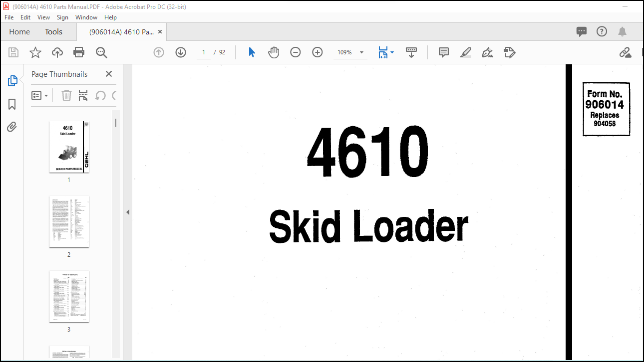Click the 'Page Thumbnails' panel title
Image resolution: width=644 pixels, height=362 pixels.
coord(59,74)
